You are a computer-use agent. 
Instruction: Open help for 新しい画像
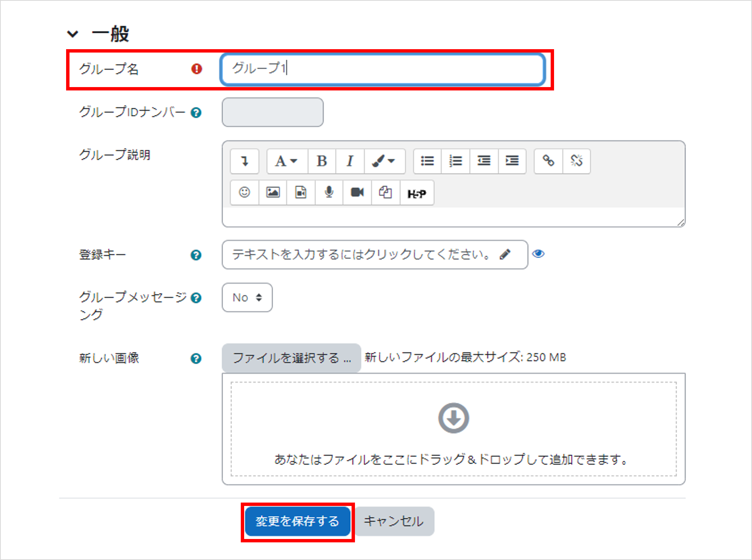196,359
